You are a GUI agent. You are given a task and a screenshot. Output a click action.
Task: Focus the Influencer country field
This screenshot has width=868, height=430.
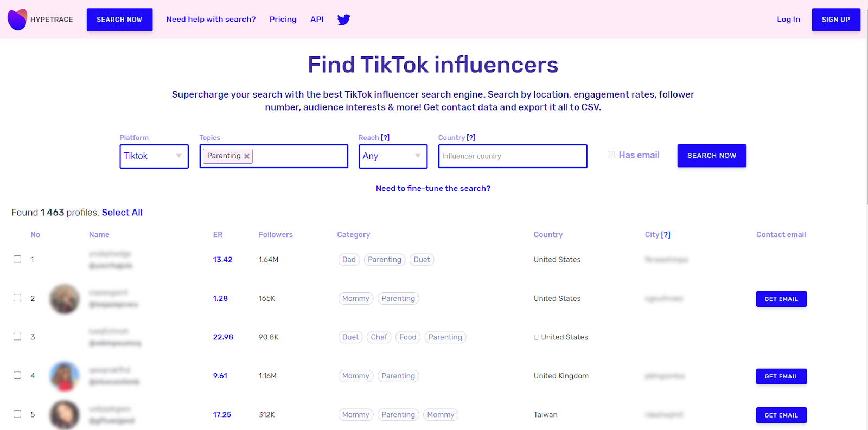click(513, 156)
